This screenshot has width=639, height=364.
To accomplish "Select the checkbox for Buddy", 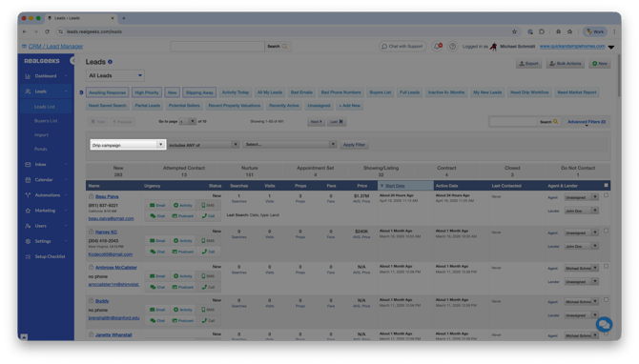I will [x=606, y=300].
